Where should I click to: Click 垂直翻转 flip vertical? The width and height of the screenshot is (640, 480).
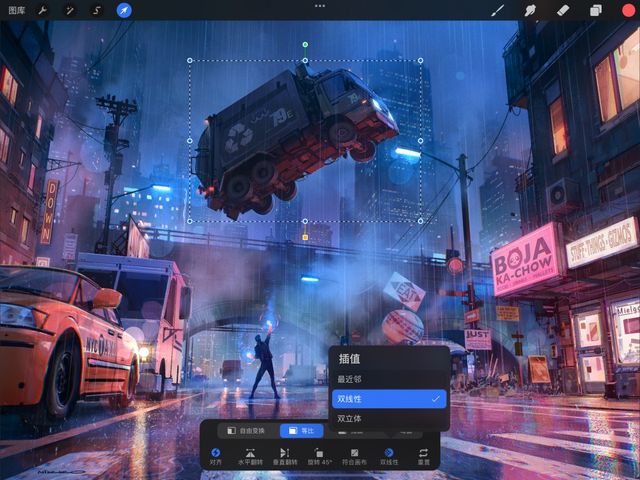(x=285, y=456)
